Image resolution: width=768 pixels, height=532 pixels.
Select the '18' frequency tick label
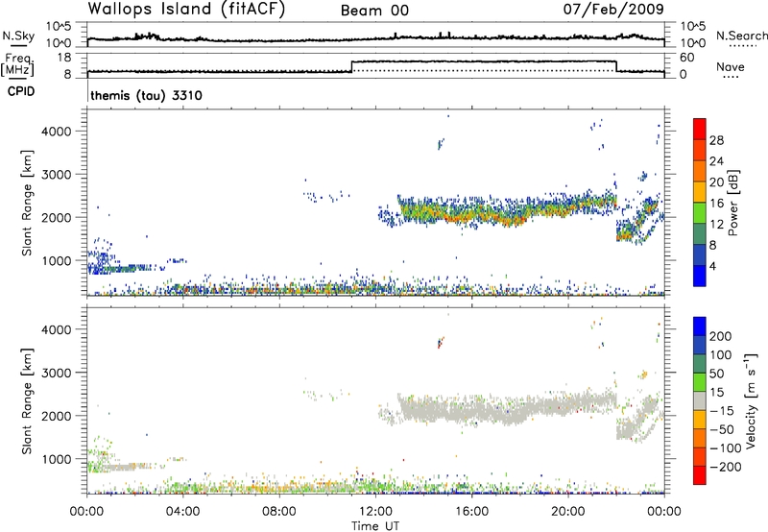tap(63, 58)
